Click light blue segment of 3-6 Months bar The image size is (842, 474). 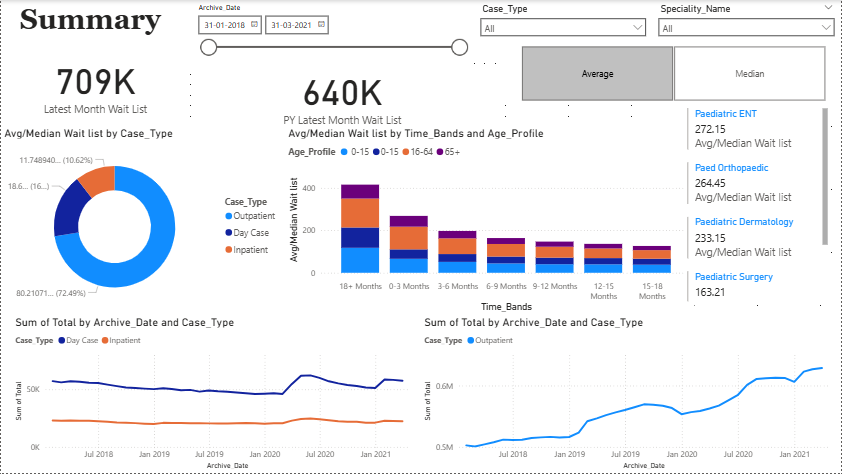click(458, 267)
